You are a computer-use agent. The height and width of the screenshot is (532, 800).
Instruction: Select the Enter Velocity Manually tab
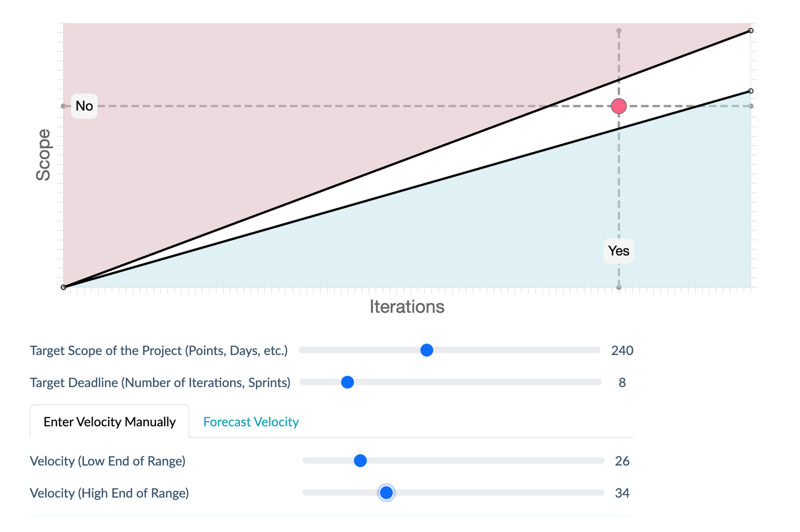110,422
